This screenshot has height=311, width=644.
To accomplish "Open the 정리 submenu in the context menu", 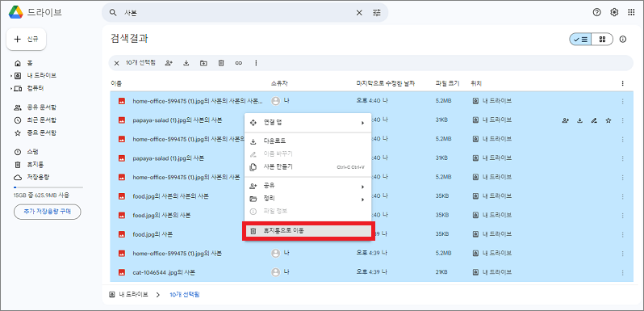I will point(307,199).
